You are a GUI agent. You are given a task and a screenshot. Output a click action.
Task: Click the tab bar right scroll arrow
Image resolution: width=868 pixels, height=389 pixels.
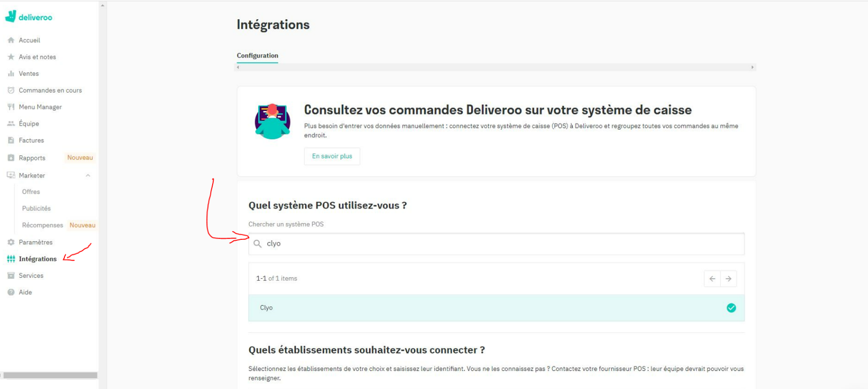753,67
